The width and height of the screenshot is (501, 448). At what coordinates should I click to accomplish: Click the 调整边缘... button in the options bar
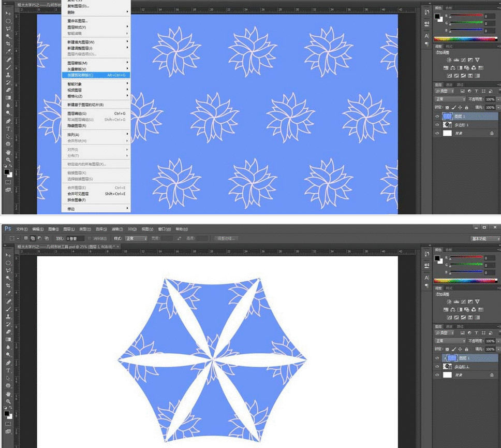point(226,238)
